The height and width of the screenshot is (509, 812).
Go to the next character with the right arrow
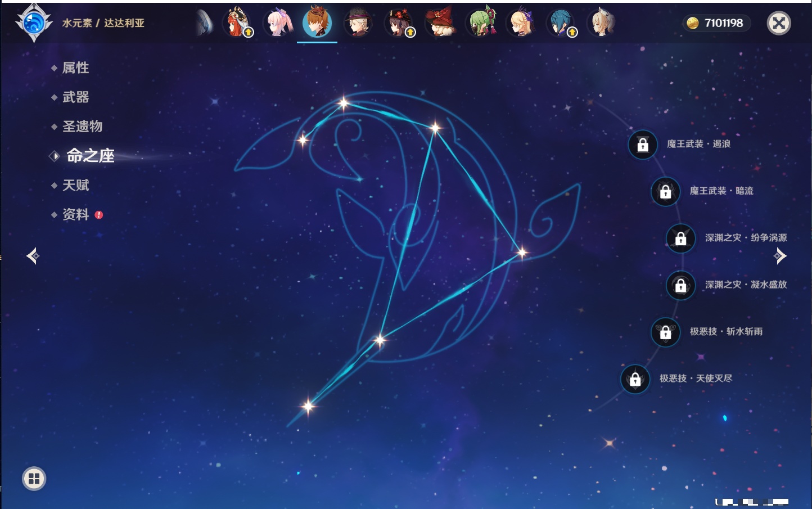[x=780, y=256]
